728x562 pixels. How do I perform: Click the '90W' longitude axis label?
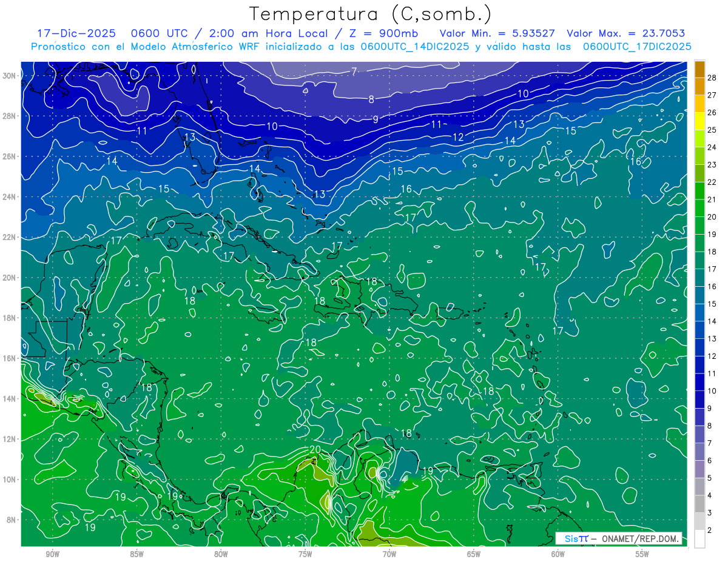coord(53,554)
